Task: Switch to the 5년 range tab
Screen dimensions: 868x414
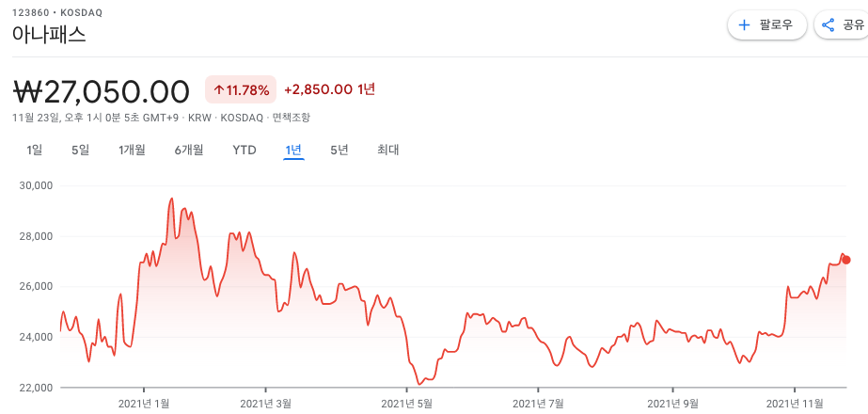Action: pos(339,150)
